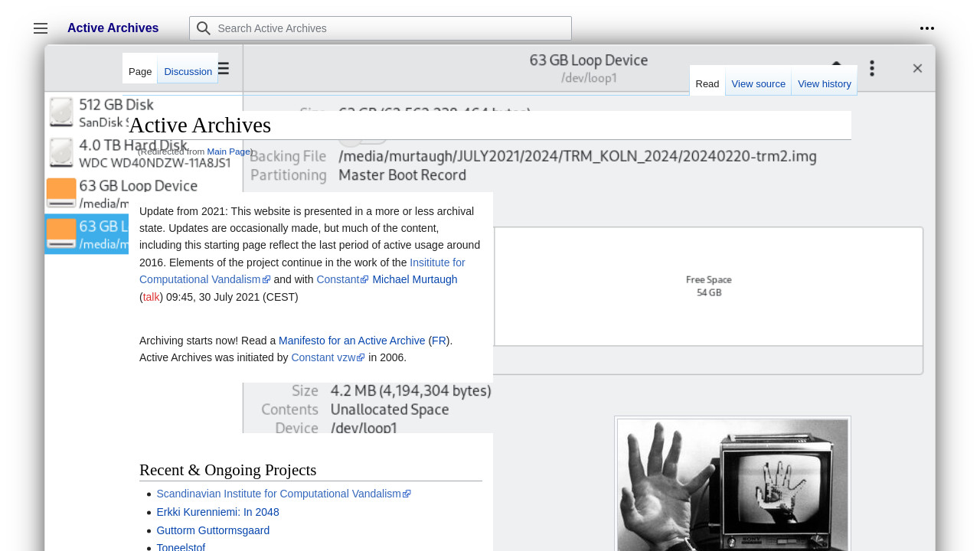Open the three-dot ellipsis menu at top right
980x551 pixels.
point(926,28)
